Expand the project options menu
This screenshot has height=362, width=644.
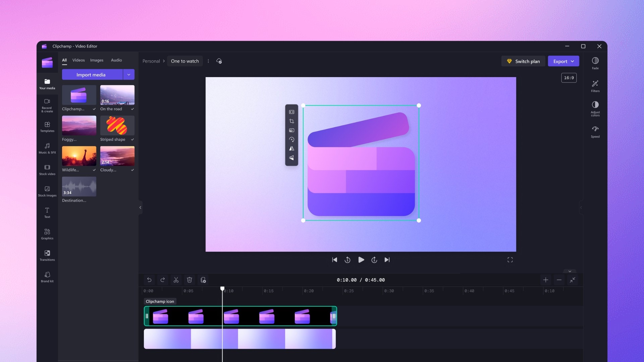[208, 61]
